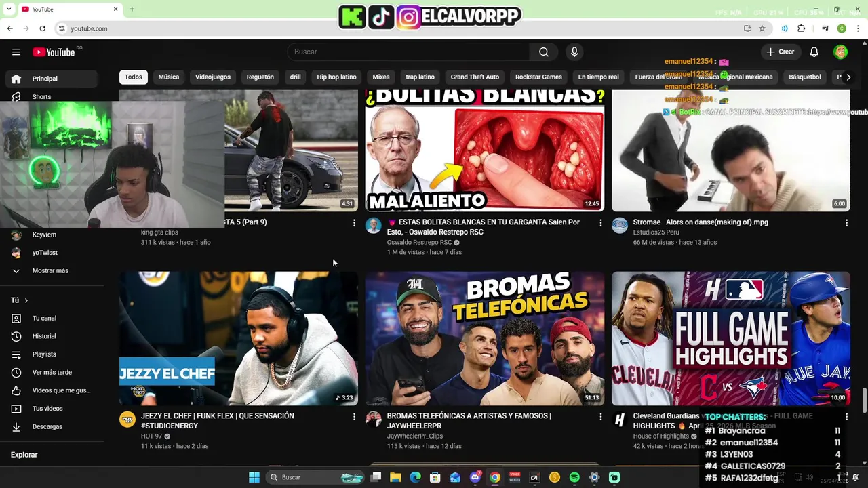
Task: Expand Mostrar más subscriptions
Action: 52,271
